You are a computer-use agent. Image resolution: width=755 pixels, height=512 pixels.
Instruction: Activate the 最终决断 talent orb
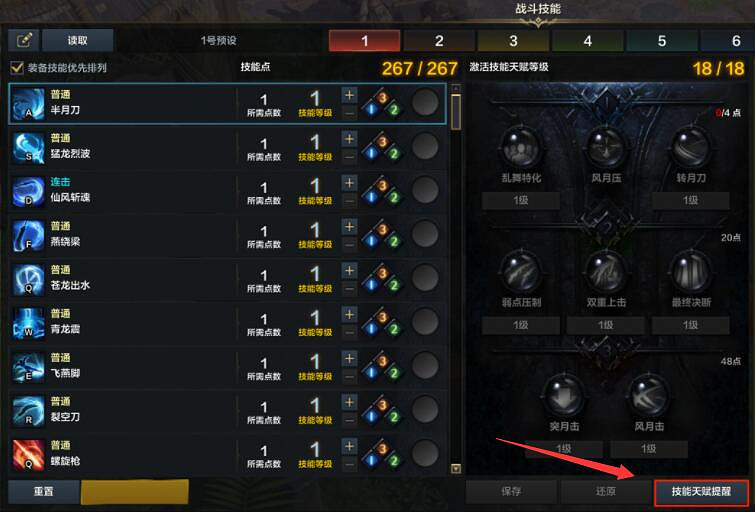[x=690, y=272]
